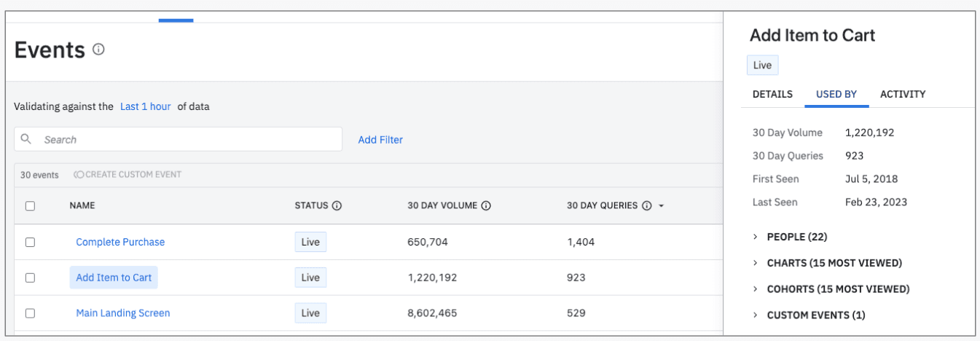Click the Create Custom Event icon
This screenshot has height=341, width=980.
[79, 175]
